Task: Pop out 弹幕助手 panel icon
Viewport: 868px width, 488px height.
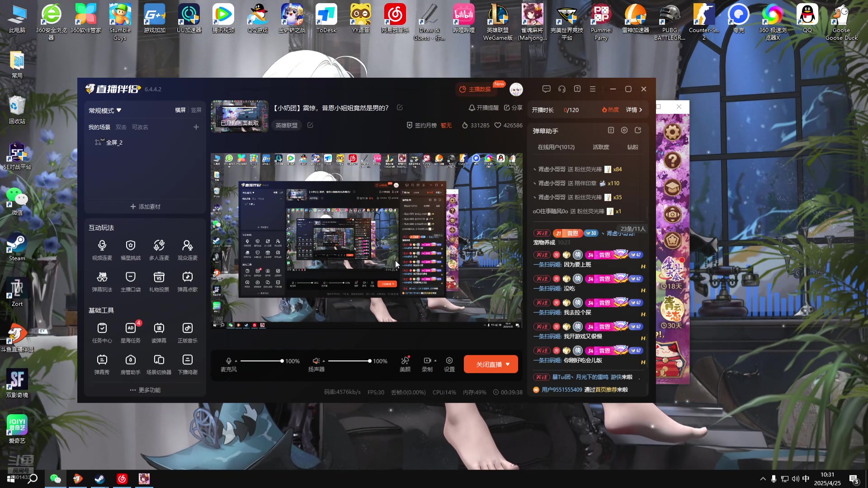Action: pos(638,130)
